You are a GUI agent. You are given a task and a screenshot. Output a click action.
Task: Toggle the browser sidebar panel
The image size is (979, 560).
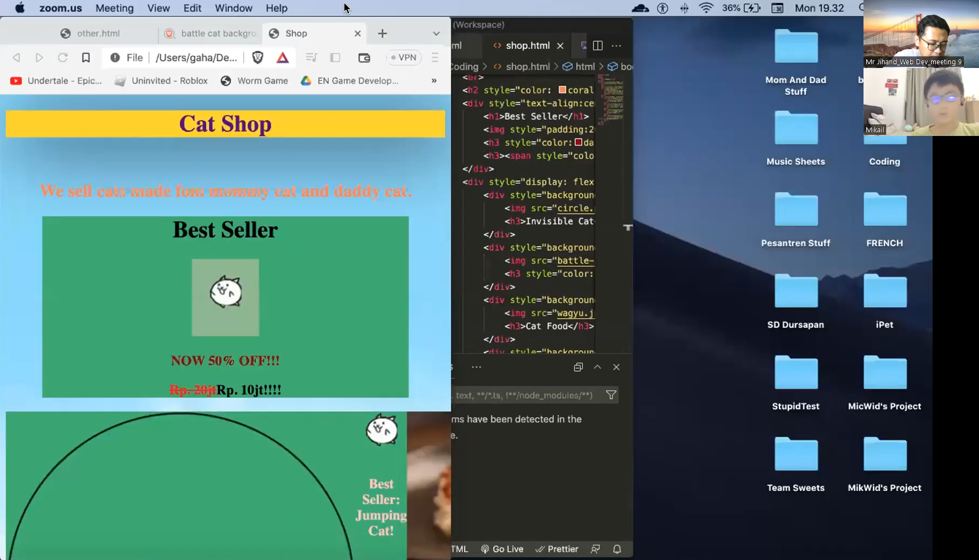[x=335, y=57]
